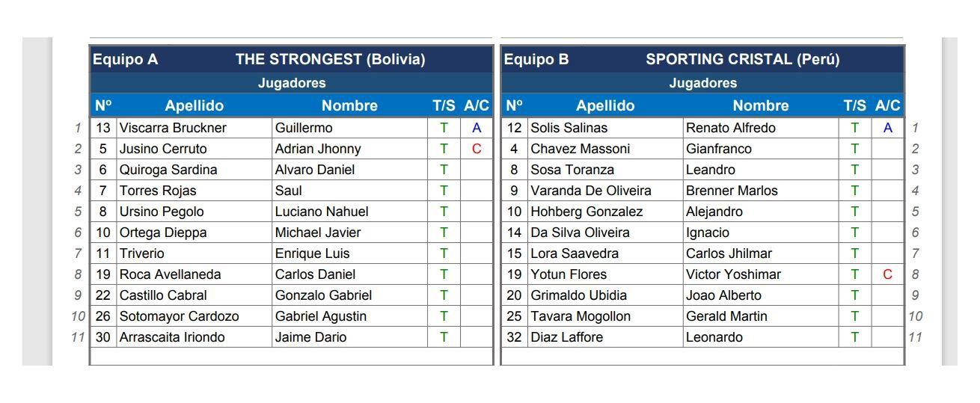Screen dimensions: 980x403
Task: Select the "Hohberg Gonzalez" cell
Action: click(x=587, y=212)
